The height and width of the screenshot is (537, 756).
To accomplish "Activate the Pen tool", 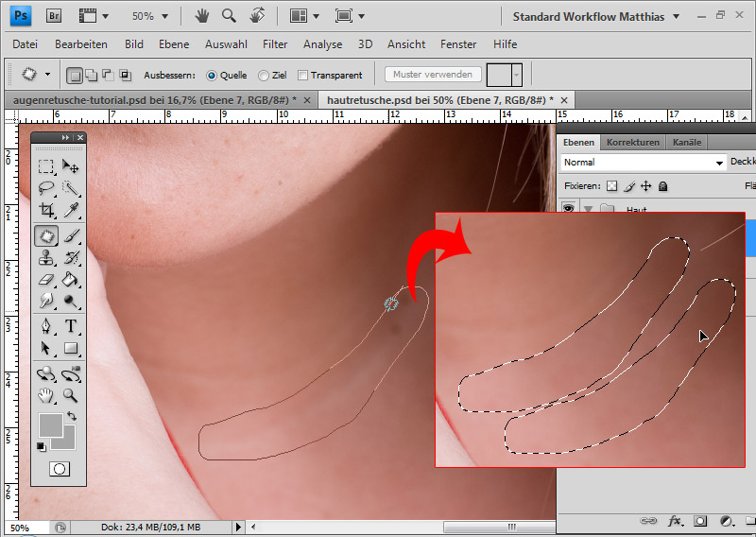I will [x=45, y=326].
